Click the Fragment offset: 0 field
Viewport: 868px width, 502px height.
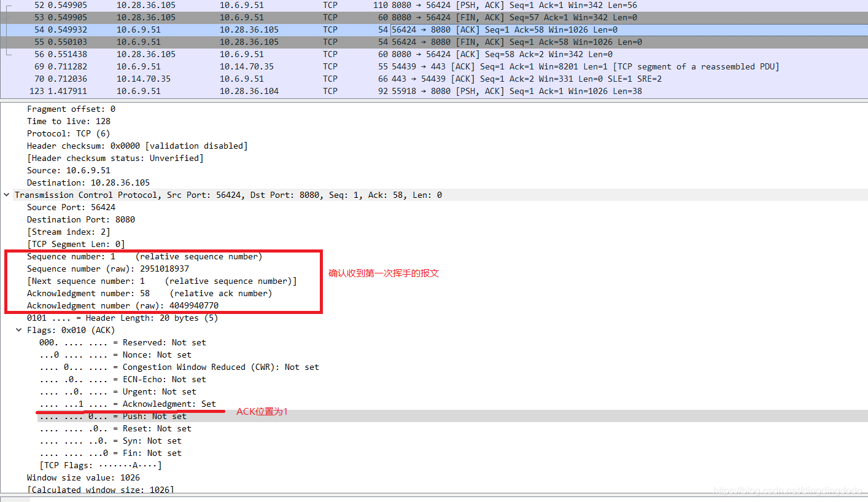point(71,109)
